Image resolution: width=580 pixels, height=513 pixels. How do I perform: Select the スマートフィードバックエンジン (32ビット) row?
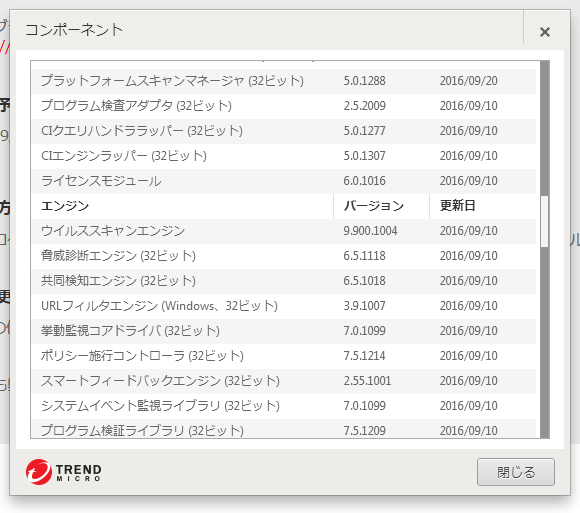point(284,381)
